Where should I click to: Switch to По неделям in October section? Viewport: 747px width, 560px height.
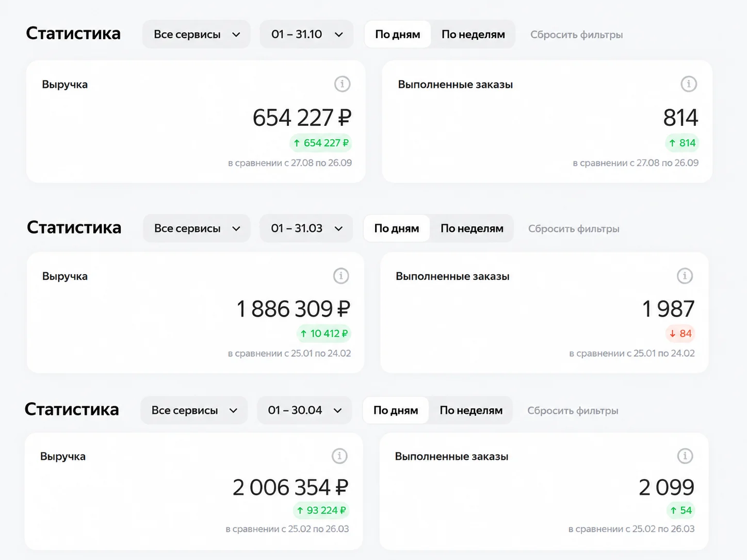coord(473,35)
